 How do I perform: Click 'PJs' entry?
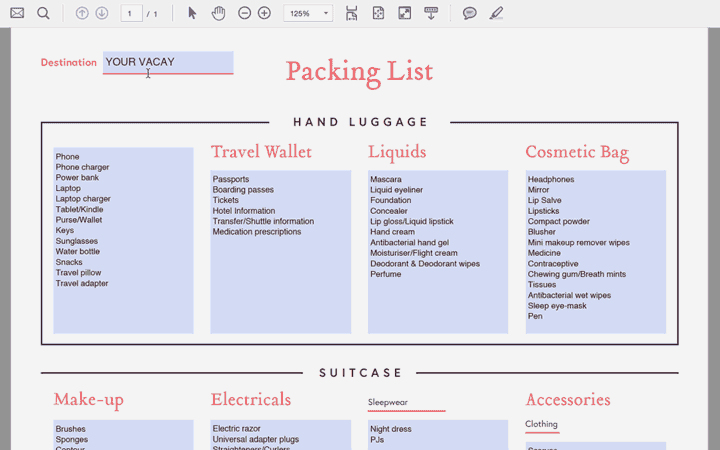(377, 439)
